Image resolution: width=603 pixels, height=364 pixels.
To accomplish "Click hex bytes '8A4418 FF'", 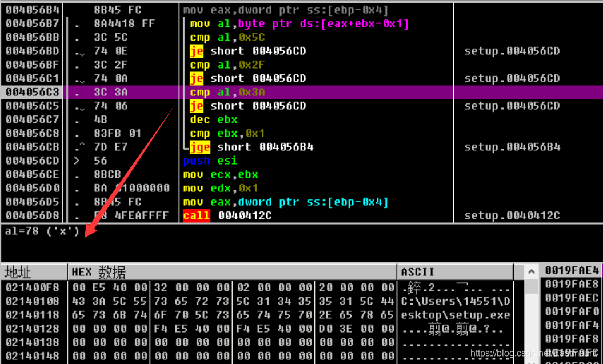I will pyautogui.click(x=124, y=24).
